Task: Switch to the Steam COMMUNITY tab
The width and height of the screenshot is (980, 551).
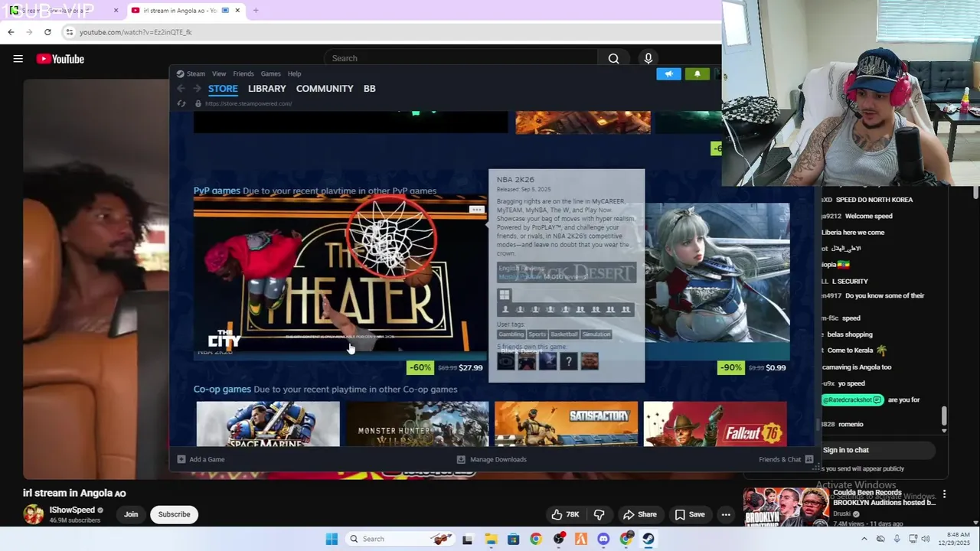Action: coord(325,89)
